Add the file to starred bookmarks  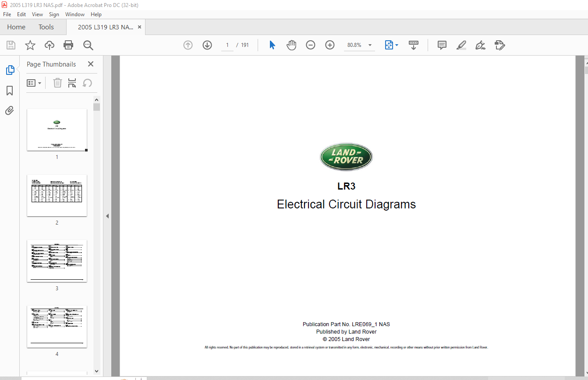point(30,45)
